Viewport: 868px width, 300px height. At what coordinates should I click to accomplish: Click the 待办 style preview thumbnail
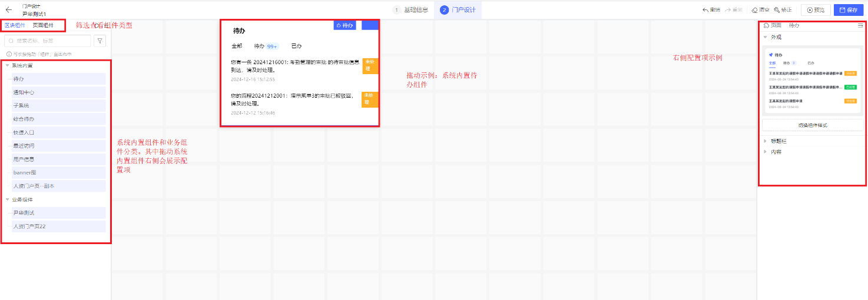pyautogui.click(x=813, y=81)
